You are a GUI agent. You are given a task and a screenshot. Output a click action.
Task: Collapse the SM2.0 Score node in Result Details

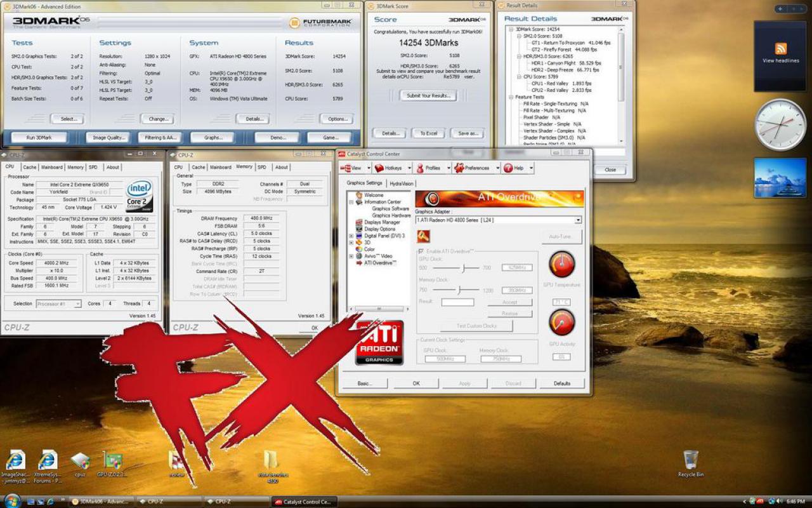[x=518, y=36]
